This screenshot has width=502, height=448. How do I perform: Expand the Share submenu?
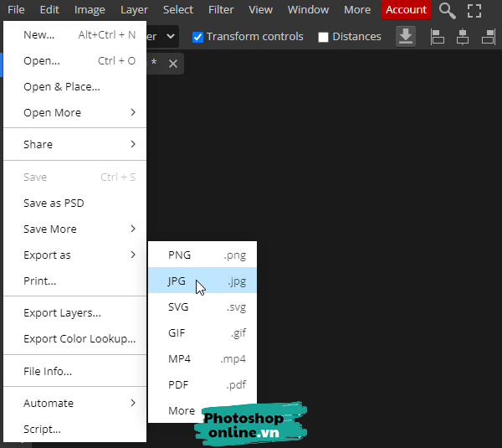coord(75,144)
